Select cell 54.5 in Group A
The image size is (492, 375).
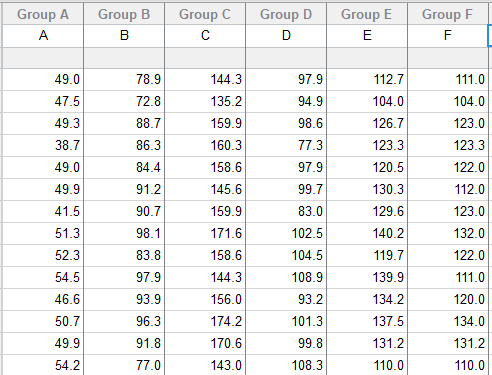pos(43,277)
